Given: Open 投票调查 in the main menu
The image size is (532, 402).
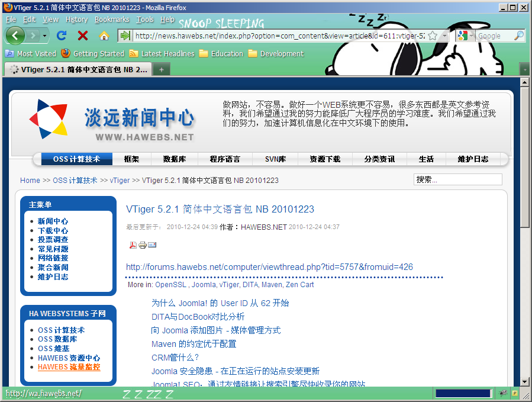Looking at the screenshot, I should point(53,240).
